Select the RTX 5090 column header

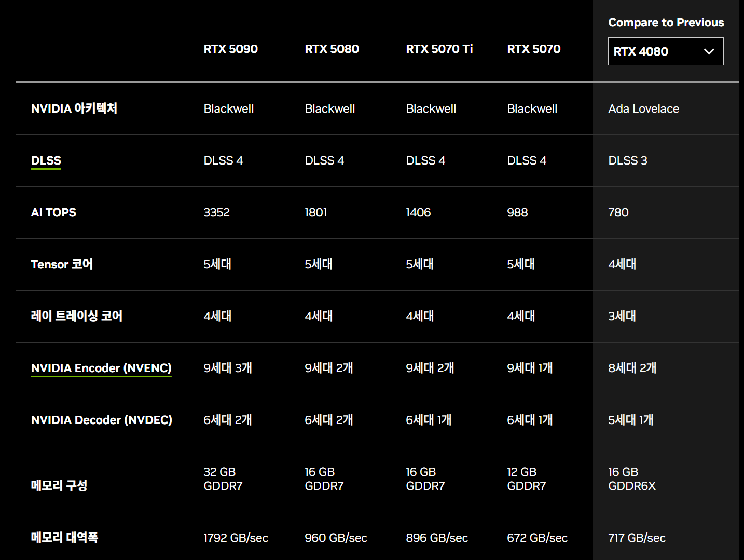tap(231, 49)
